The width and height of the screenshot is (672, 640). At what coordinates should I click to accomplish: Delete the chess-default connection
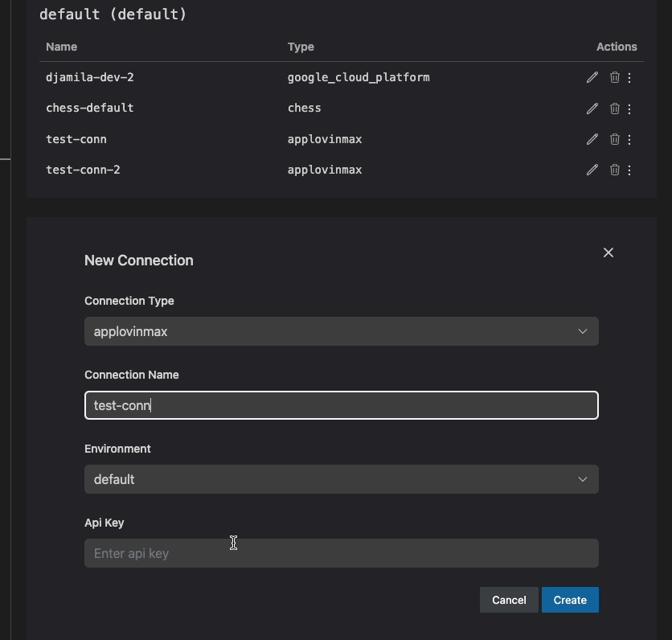tap(615, 109)
